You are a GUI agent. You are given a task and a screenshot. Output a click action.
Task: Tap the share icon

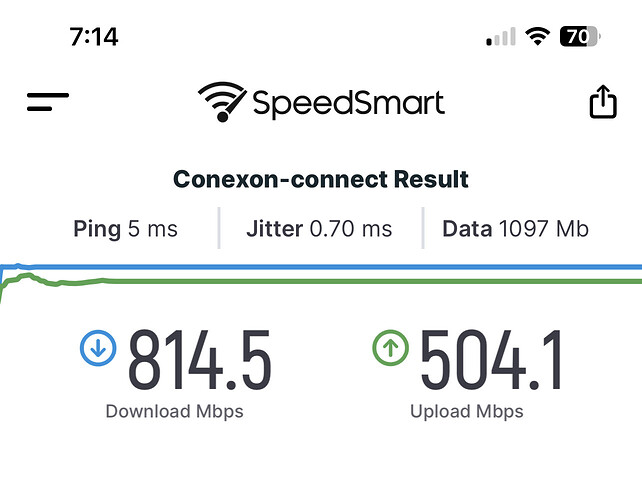point(603,102)
